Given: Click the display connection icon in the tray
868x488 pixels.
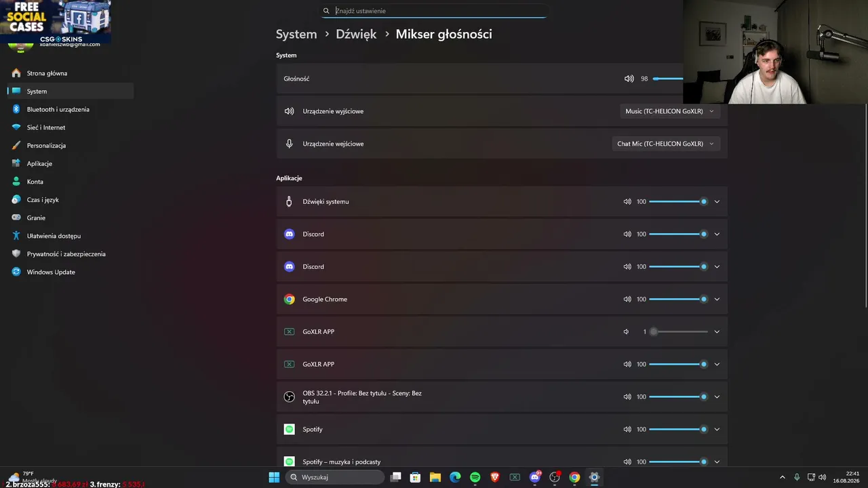Looking at the screenshot, I should point(810,477).
